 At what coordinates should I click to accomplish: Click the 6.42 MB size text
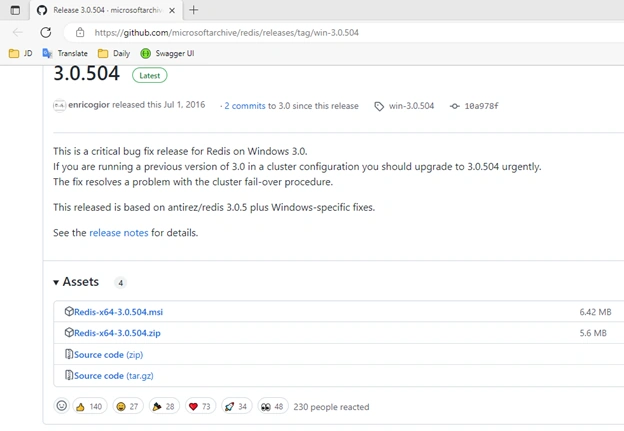click(595, 312)
